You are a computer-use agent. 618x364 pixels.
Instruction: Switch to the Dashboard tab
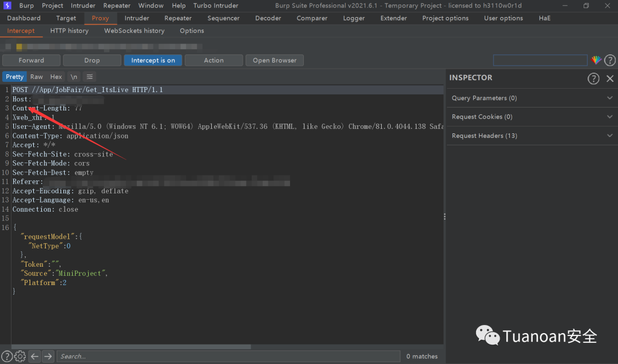pyautogui.click(x=23, y=18)
